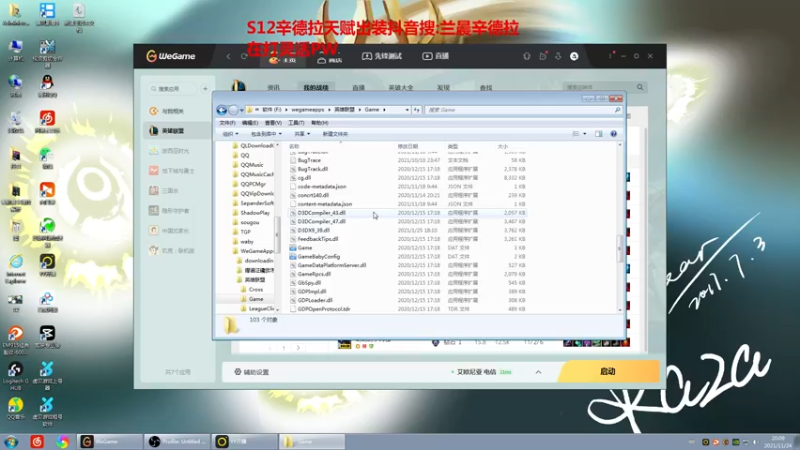800x450 pixels.
Task: Click breadcrumb arrow after wegameapps
Action: (329, 110)
